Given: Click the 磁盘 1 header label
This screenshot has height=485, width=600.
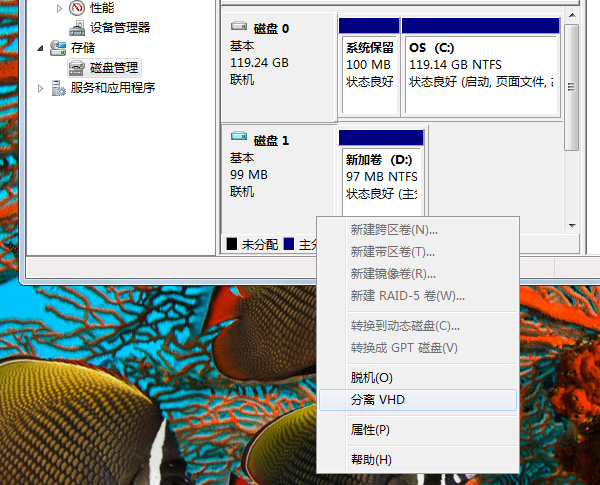Looking at the screenshot, I should coord(271,140).
